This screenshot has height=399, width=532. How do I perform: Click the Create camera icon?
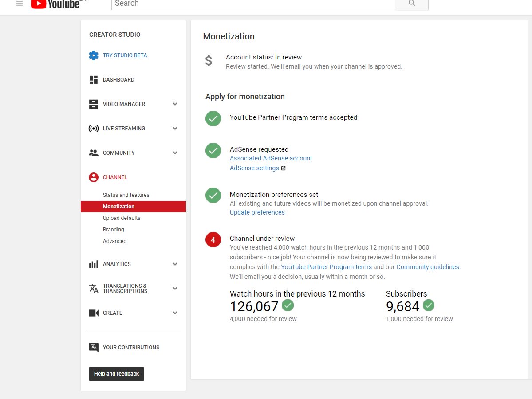[x=94, y=313]
